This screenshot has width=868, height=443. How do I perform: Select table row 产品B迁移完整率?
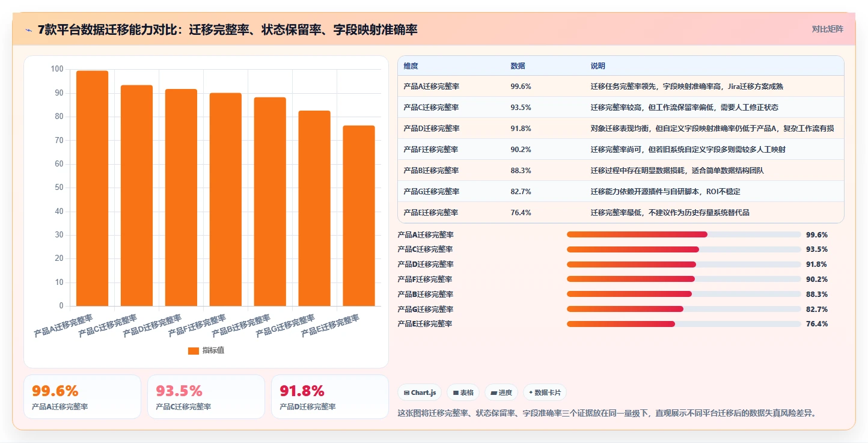[x=621, y=171]
